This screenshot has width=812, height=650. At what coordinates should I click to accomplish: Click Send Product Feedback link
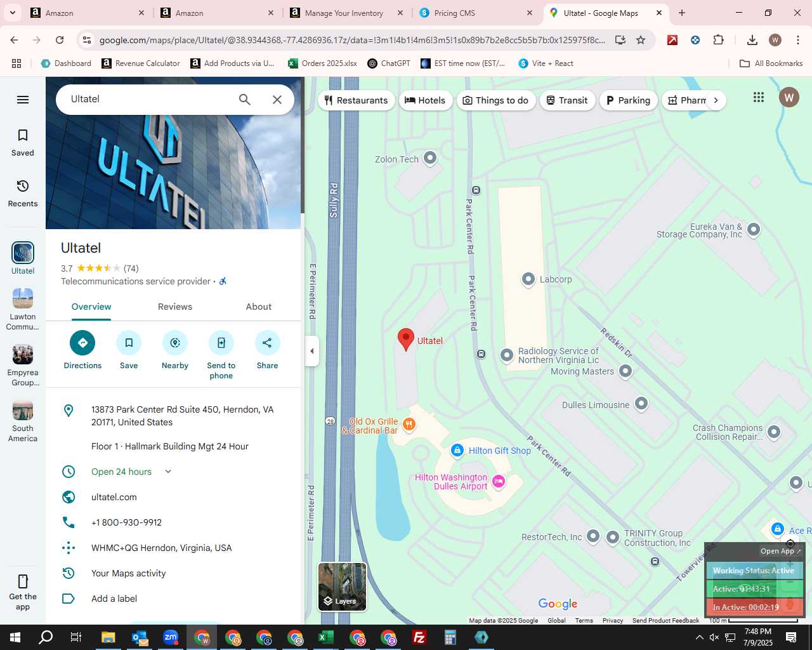[665, 620]
